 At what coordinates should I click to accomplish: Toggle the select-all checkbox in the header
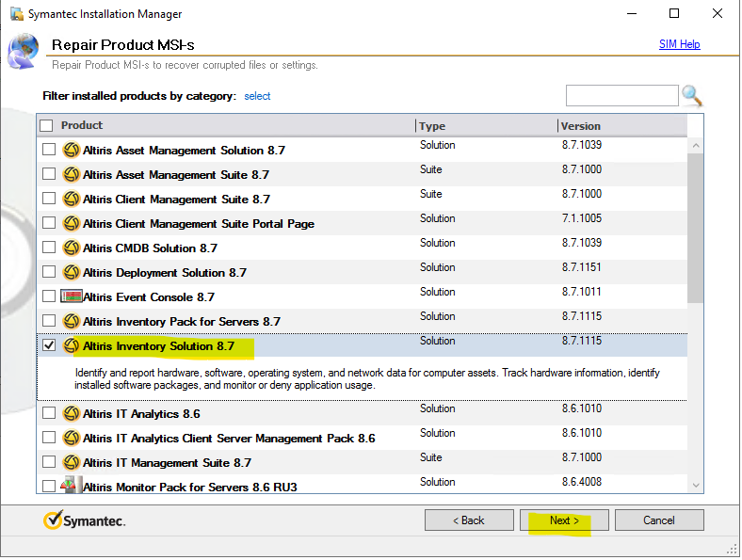(x=46, y=125)
